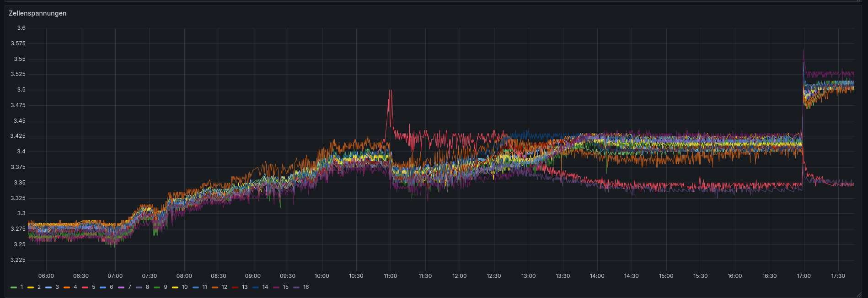Click the pink-purple swatch of series 7
868x298 pixels.
click(121, 287)
